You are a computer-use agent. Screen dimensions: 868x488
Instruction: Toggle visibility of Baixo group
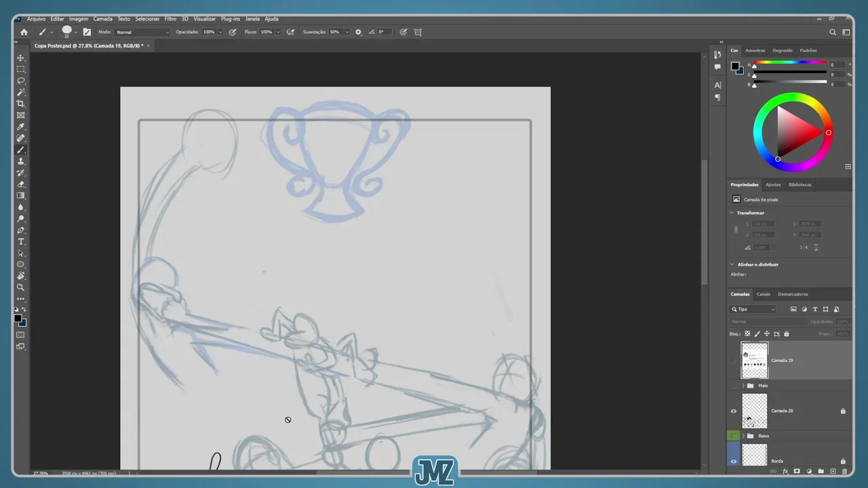[733, 436]
